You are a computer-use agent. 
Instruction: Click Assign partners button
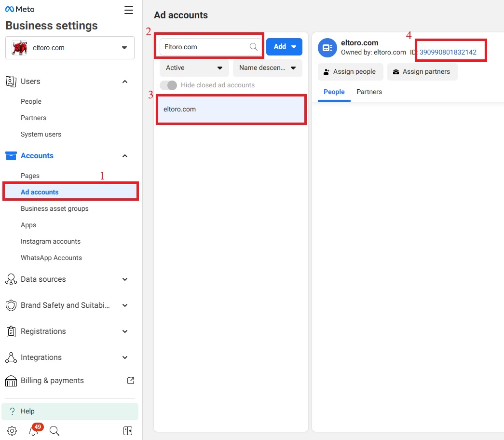click(x=422, y=72)
